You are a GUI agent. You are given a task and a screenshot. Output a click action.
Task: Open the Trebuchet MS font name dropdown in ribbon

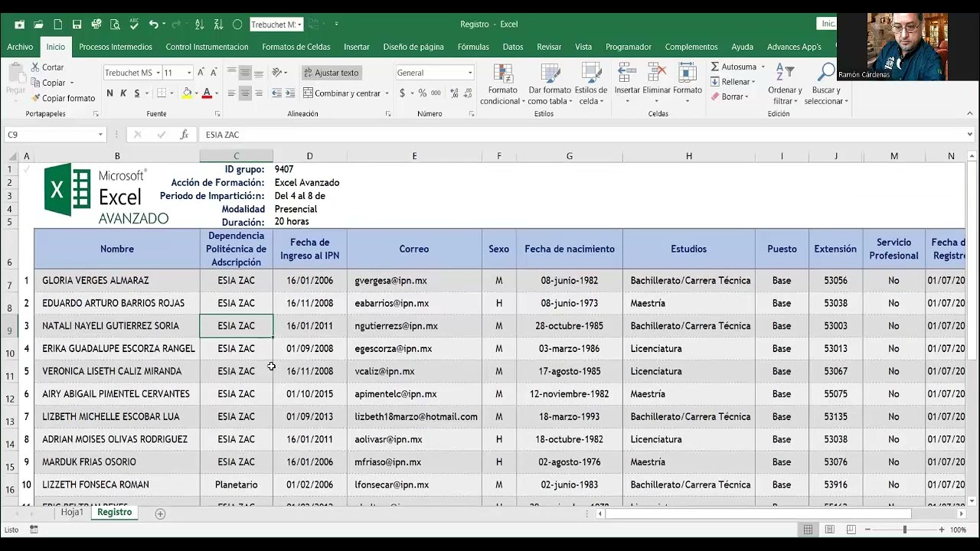(158, 73)
